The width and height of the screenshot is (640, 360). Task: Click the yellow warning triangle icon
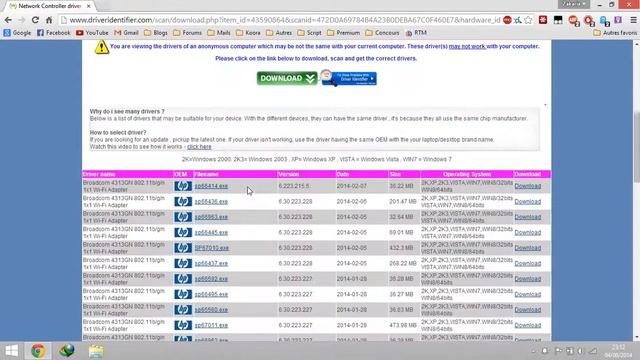[102, 47]
